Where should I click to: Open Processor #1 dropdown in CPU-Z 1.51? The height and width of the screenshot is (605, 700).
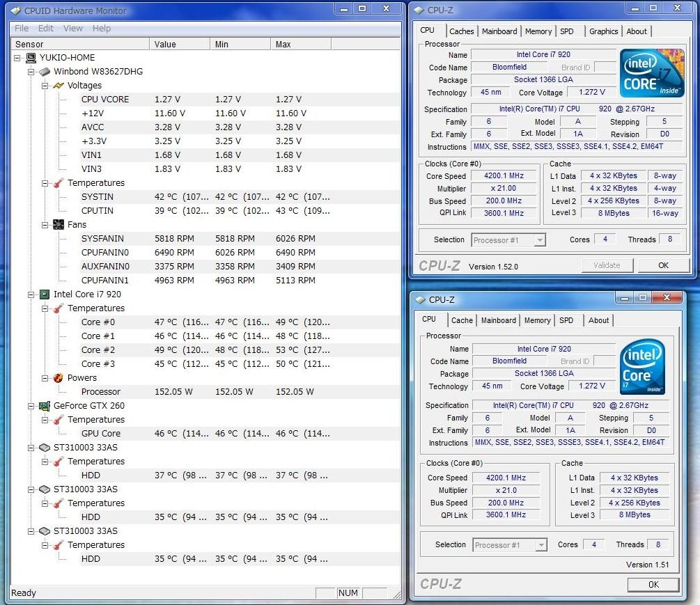click(x=541, y=544)
